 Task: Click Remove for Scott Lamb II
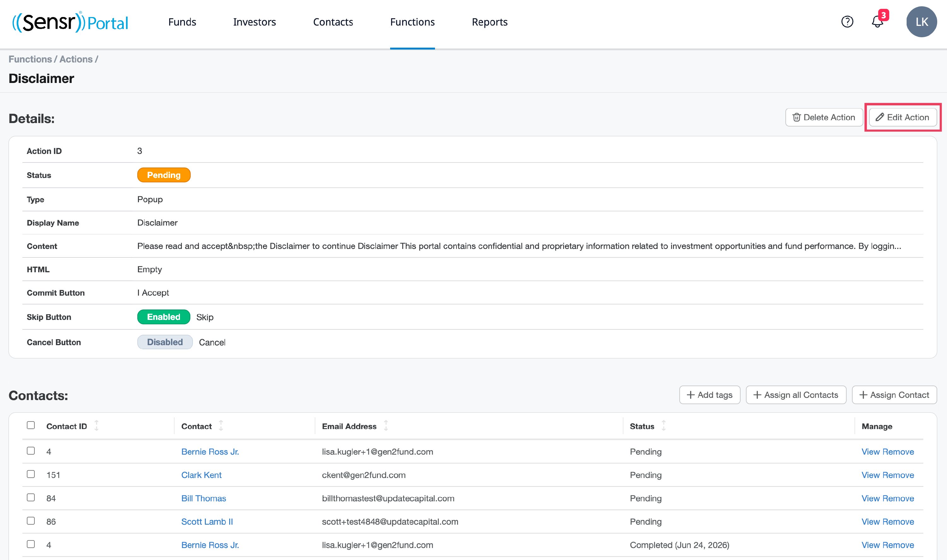pos(898,522)
